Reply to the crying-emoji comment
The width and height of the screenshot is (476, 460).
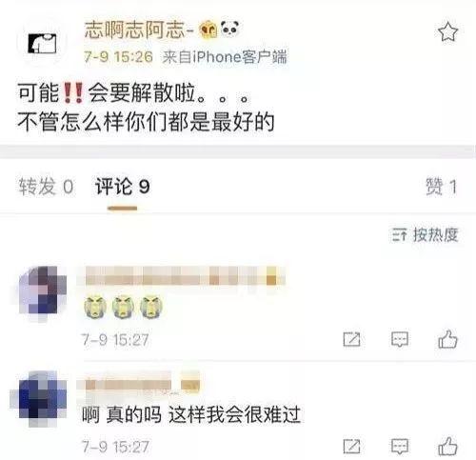[x=400, y=339]
